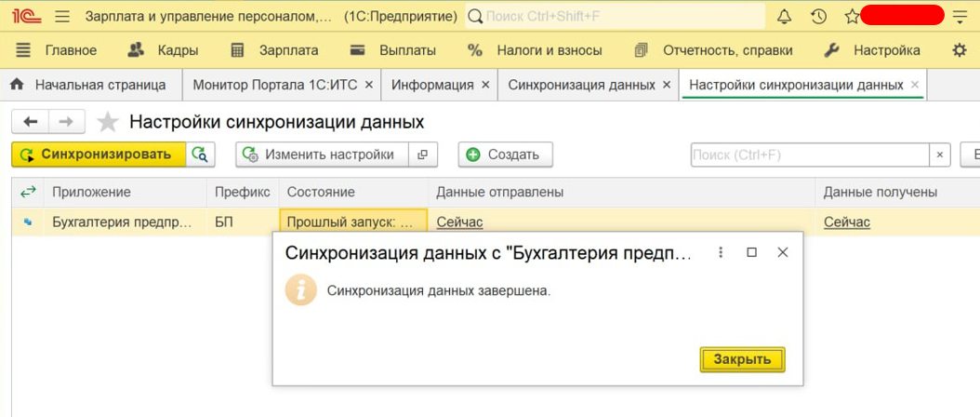Click Изменить настройки button
The width and height of the screenshot is (980, 417).
coord(322,155)
